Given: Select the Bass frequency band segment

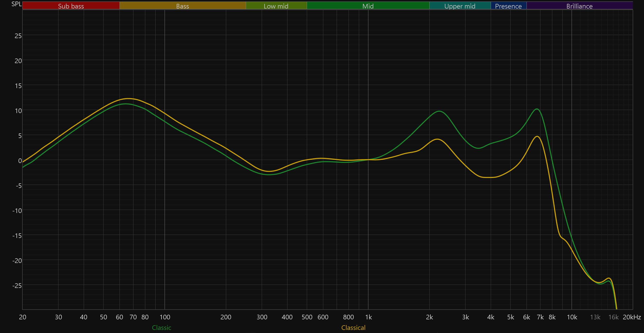Looking at the screenshot, I should 182,6.
